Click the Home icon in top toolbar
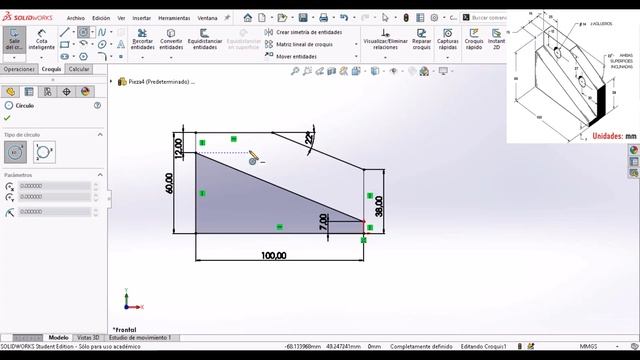640x360 pixels. pyautogui.click(x=247, y=18)
